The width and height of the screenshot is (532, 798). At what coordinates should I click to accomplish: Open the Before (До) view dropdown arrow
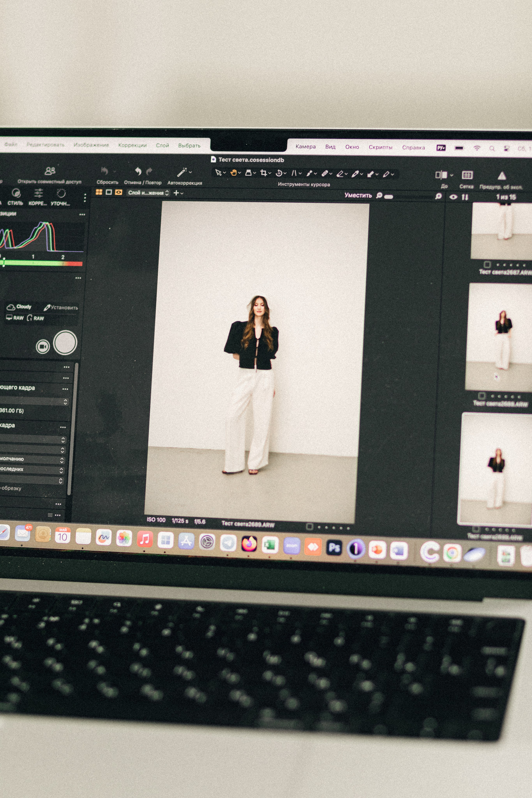[452, 175]
